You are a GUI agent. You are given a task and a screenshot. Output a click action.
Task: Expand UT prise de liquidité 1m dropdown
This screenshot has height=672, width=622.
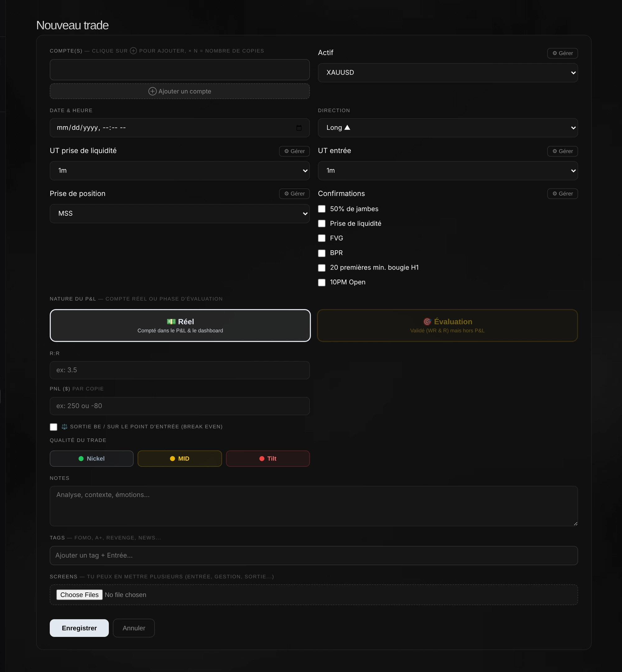pos(180,171)
